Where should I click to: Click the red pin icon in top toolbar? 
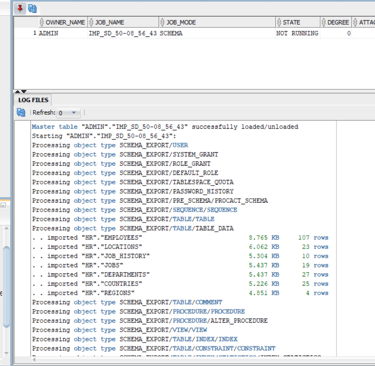point(20,8)
